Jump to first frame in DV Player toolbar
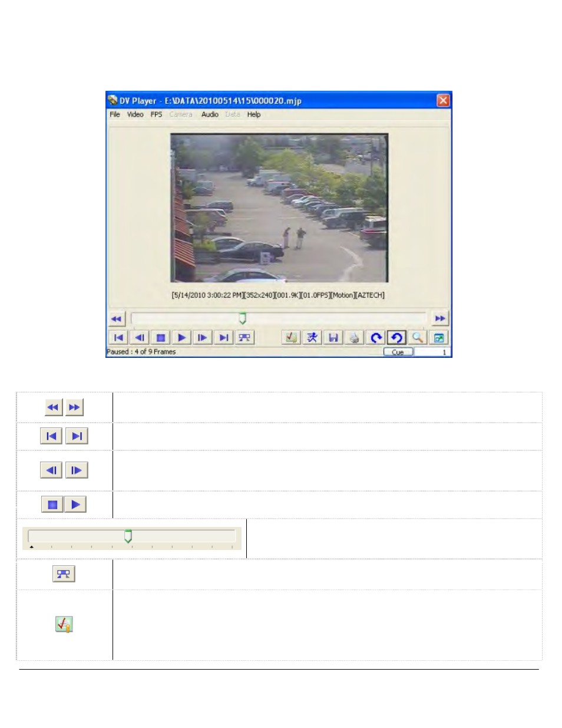This screenshot has height=728, width=562. [118, 338]
